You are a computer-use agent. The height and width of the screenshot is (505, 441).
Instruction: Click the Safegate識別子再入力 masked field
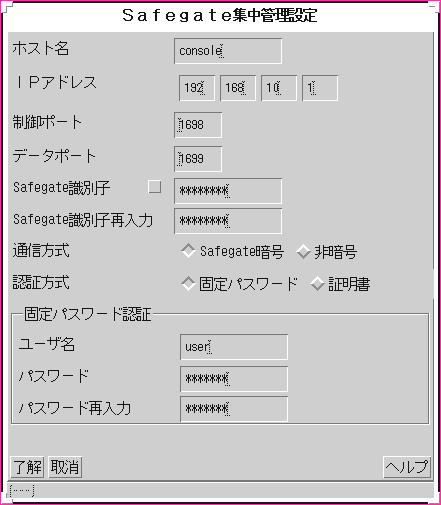pyautogui.click(x=228, y=221)
